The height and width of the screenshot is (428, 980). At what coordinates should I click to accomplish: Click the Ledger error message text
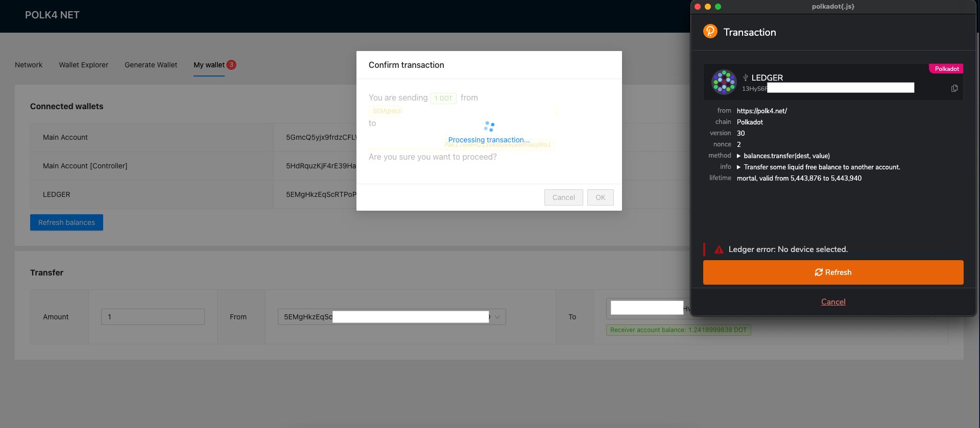[x=788, y=249]
